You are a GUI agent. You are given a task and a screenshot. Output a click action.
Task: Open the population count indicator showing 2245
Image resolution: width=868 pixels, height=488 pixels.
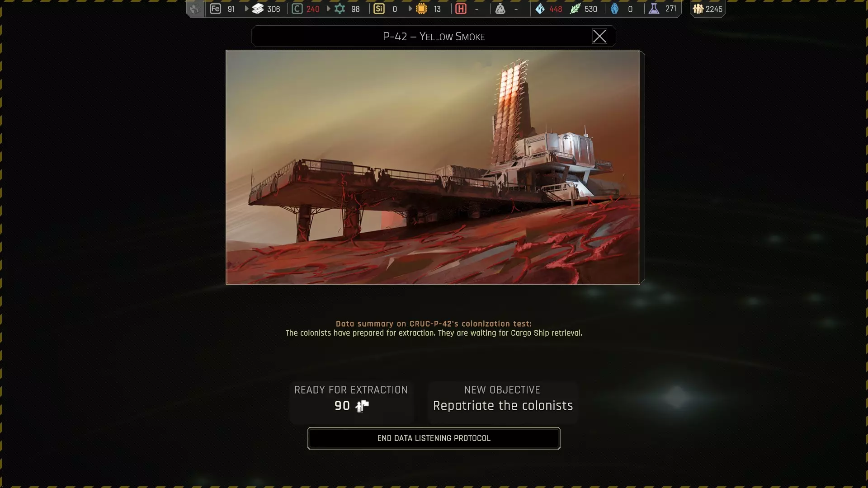(708, 9)
